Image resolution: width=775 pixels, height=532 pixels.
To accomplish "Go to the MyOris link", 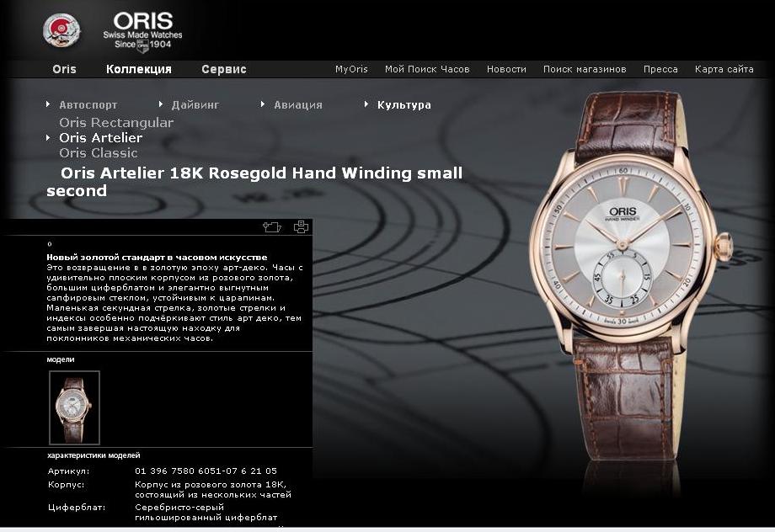I will point(351,69).
